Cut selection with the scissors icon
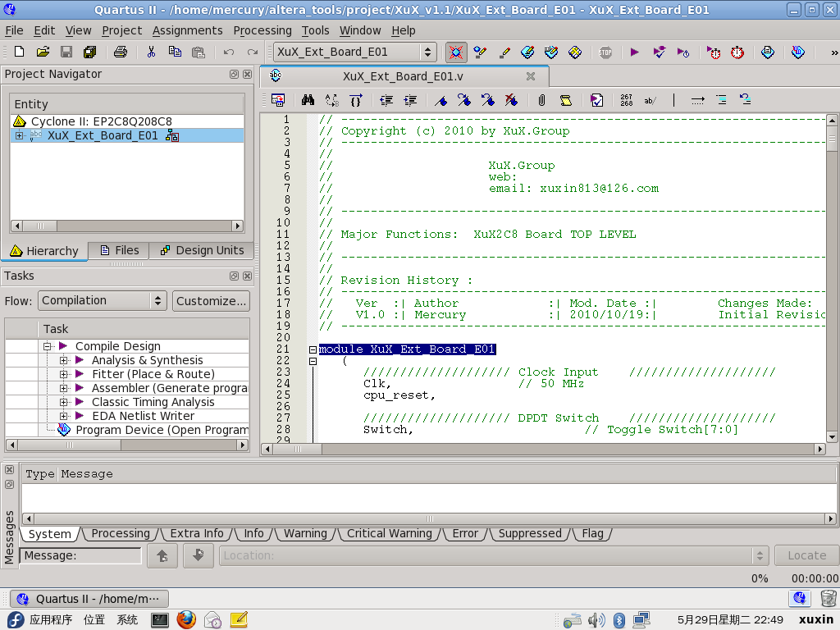This screenshot has width=840, height=630. click(151, 52)
